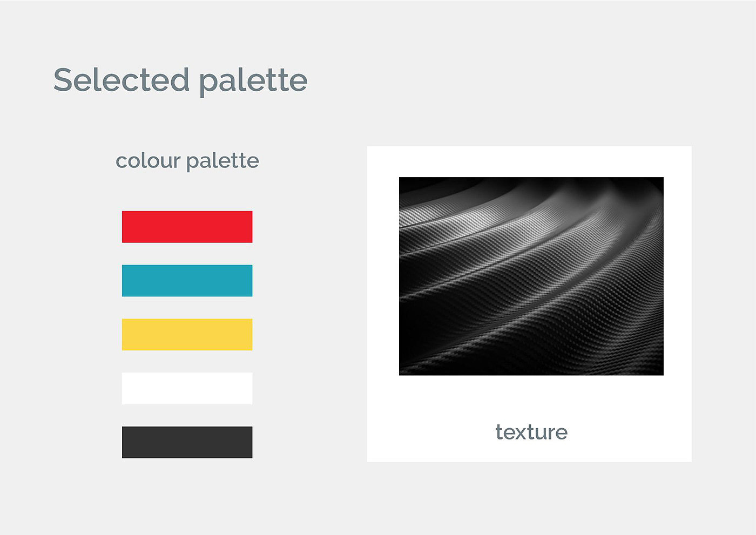Click the white card margin left of the texture image
Viewport: 756px width, 535px height.
tap(383, 276)
